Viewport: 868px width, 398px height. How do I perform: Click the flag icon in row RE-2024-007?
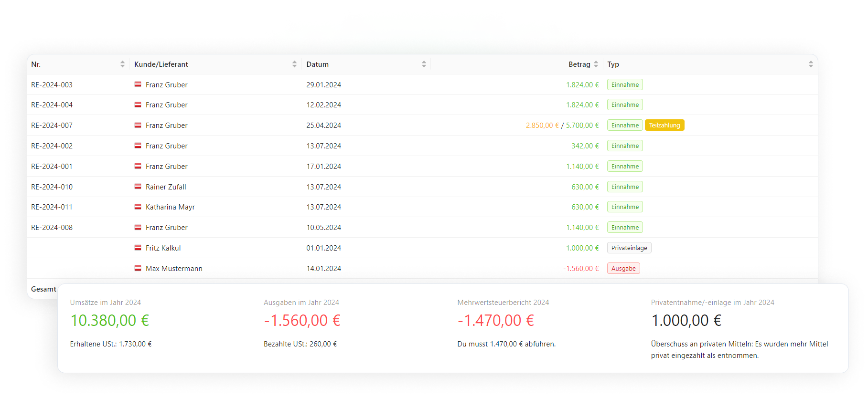[138, 125]
